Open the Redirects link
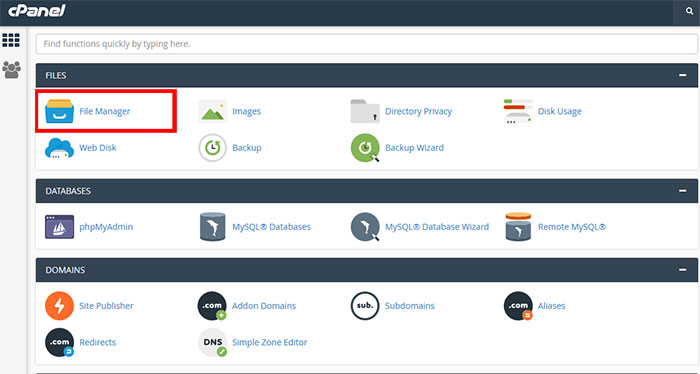Screen dimensions: 700x374 click(x=98, y=342)
